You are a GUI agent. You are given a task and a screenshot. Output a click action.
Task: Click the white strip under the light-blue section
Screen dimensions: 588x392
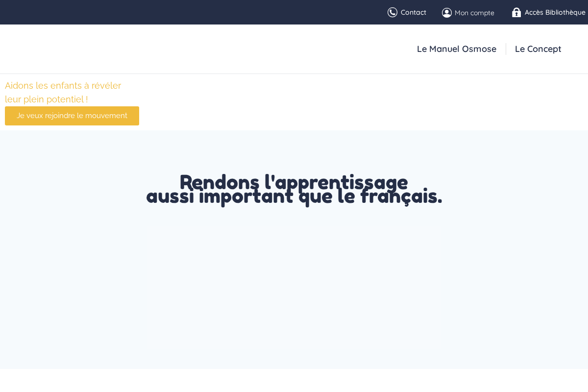294,380
